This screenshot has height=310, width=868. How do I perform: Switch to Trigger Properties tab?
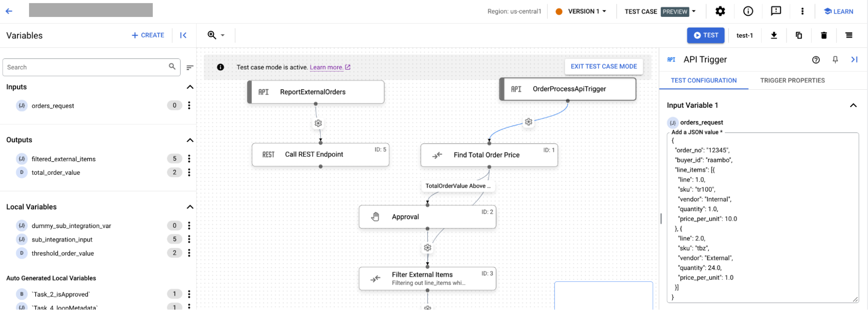point(792,81)
